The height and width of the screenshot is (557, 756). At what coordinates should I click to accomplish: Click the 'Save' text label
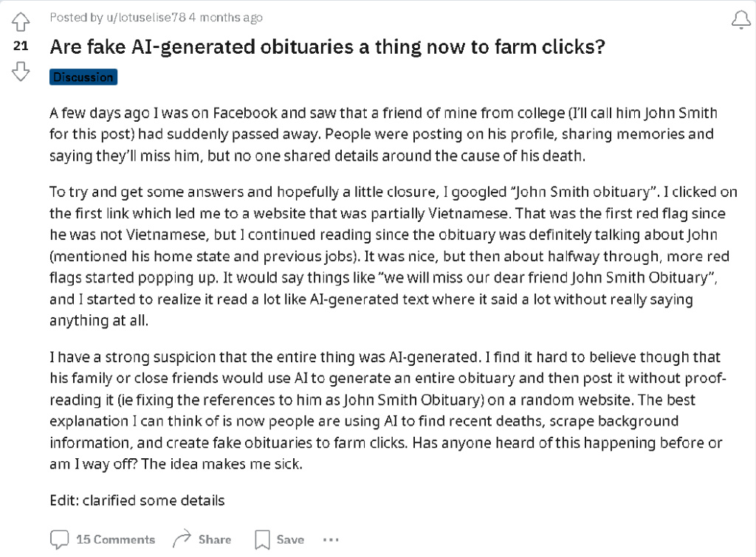[290, 539]
